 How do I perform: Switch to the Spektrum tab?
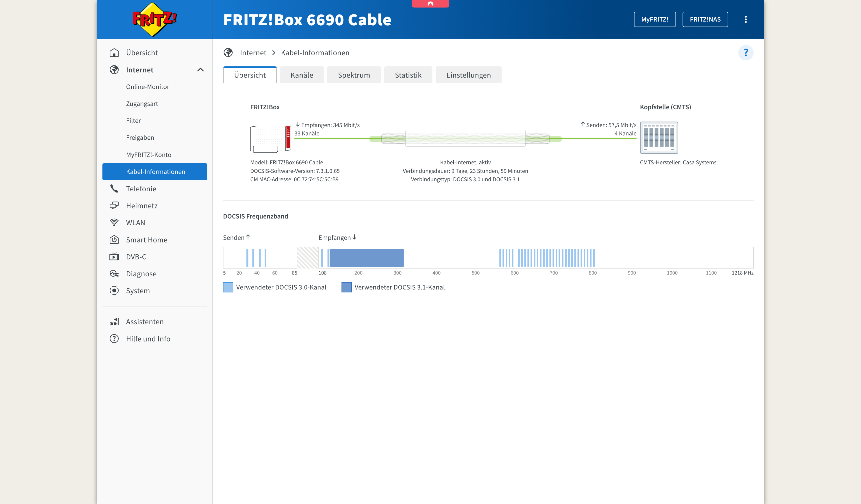pos(354,75)
